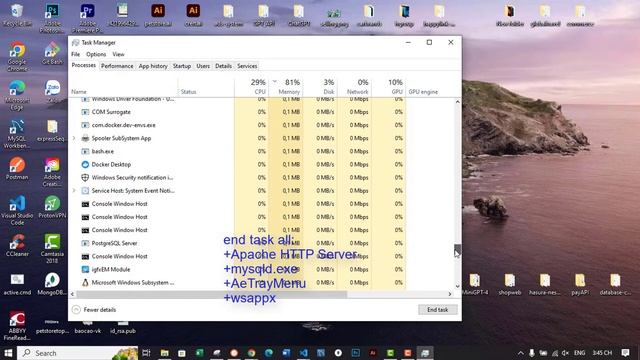Viewport: 640px width, 360px height.
Task: Open Visual Studio Code desktop shortcut
Action: point(17,210)
